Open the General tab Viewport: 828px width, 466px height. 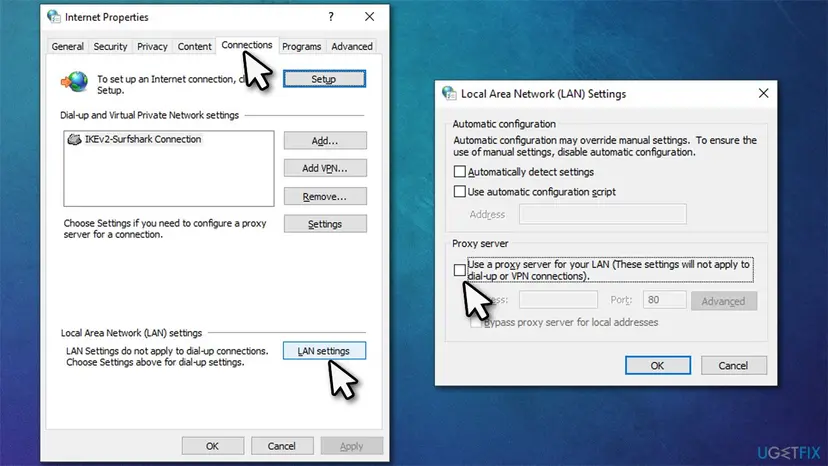click(x=68, y=46)
